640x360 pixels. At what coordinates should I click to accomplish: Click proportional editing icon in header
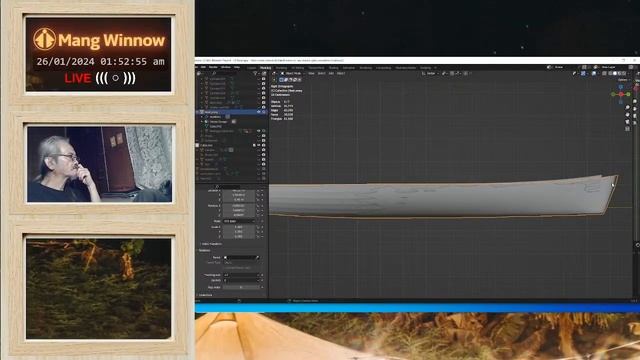coord(466,73)
